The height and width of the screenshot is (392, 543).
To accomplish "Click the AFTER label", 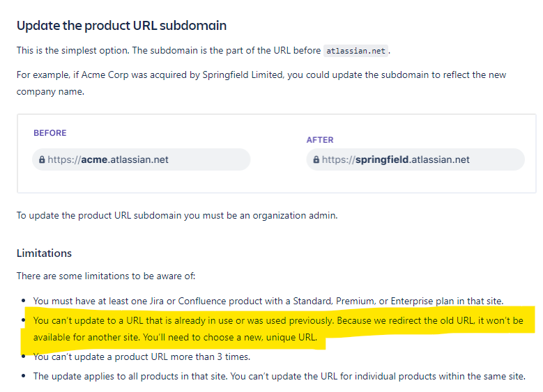I will pos(320,140).
